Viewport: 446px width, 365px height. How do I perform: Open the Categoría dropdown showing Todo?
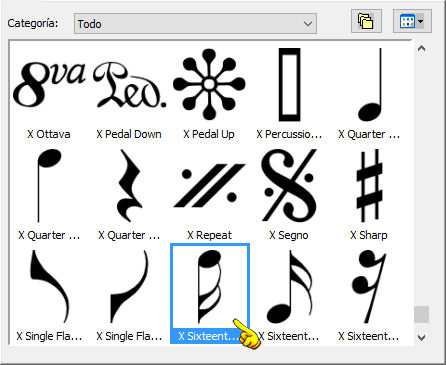[195, 24]
